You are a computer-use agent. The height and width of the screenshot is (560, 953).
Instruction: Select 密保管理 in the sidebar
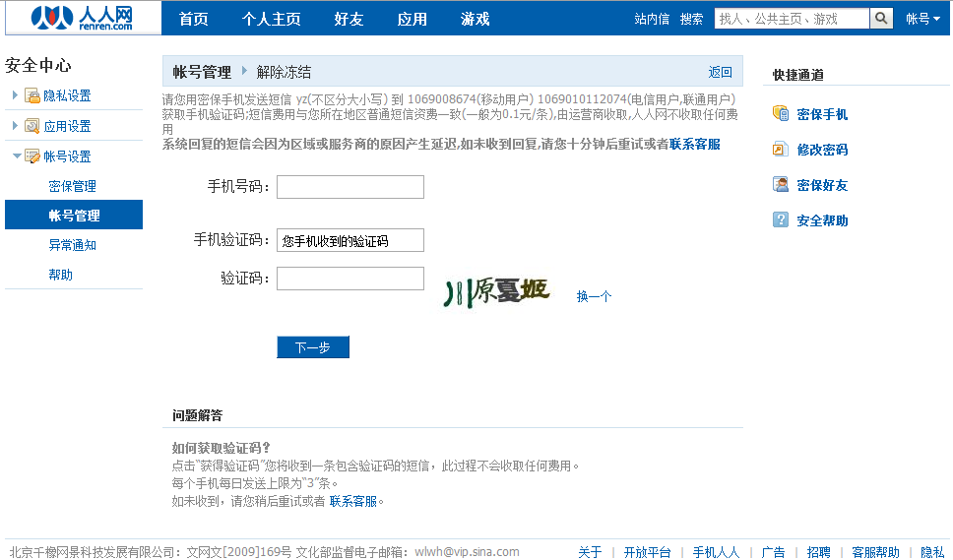pyautogui.click(x=72, y=186)
